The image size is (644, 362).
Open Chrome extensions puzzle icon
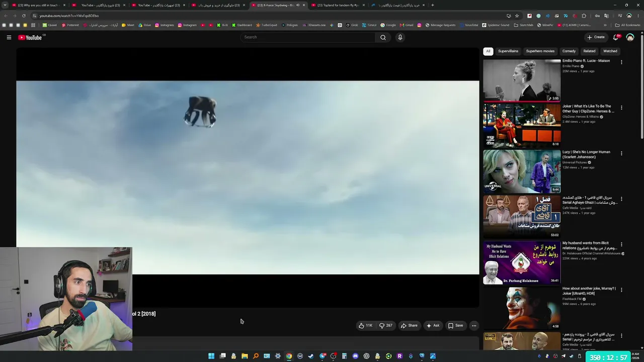[x=584, y=16]
